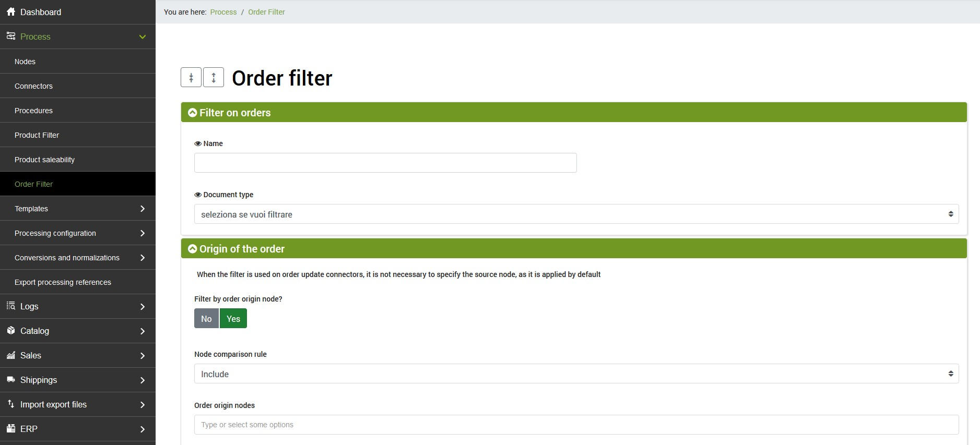Click the collapse-all sections icon button
The height and width of the screenshot is (445, 980).
pos(191,78)
